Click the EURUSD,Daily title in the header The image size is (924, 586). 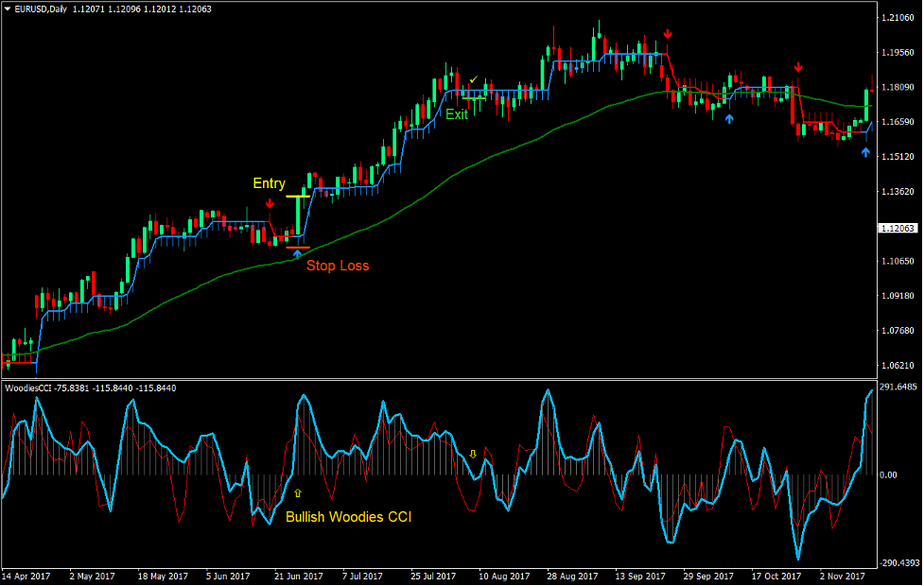coord(43,8)
